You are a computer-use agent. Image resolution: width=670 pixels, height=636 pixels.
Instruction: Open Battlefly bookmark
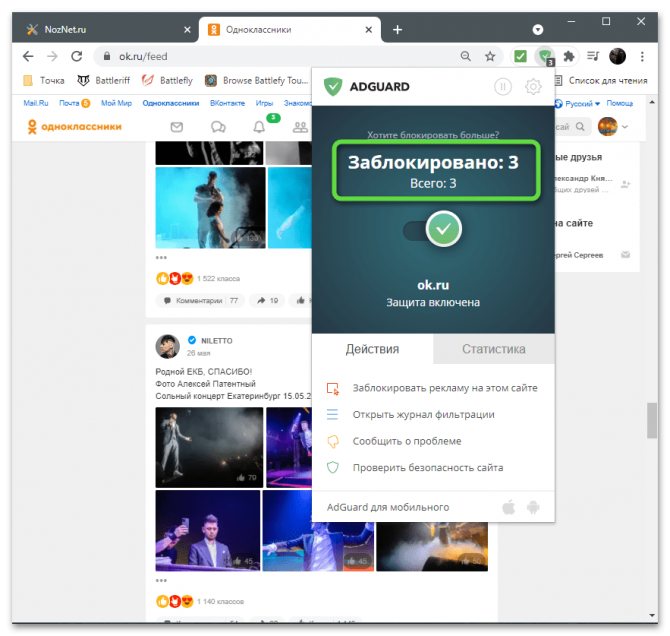click(x=168, y=80)
